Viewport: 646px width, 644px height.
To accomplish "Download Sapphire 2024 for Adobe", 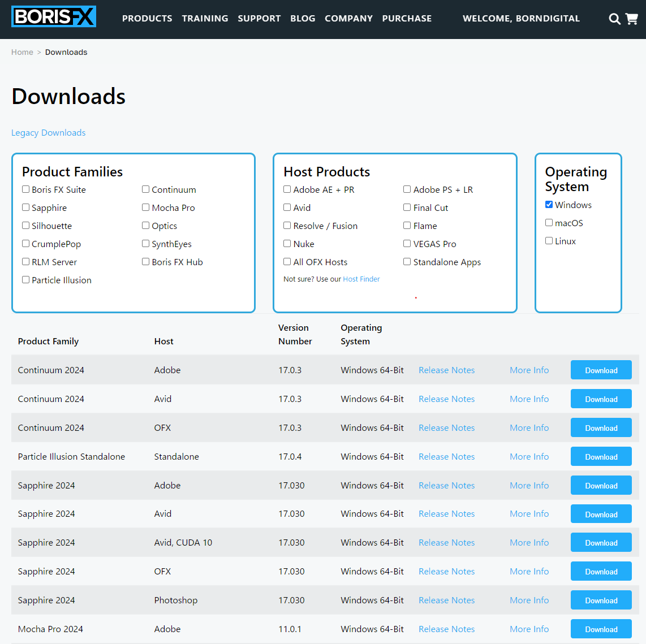I will (x=601, y=485).
